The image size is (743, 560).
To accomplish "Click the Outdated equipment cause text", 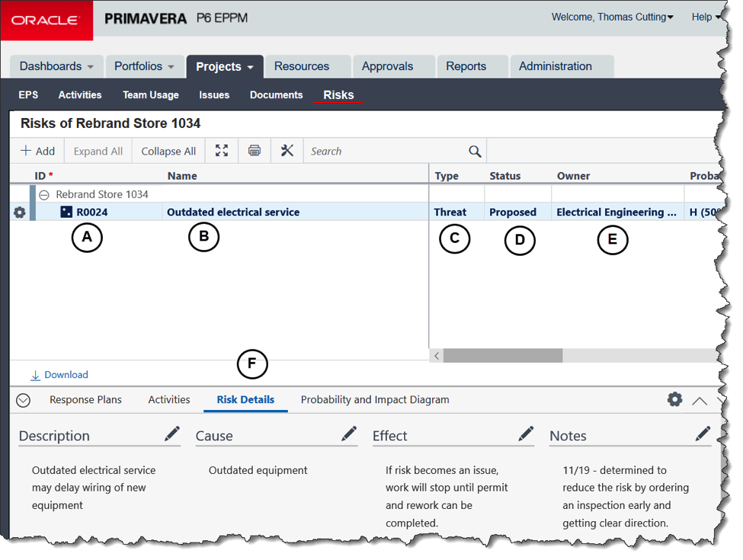I will [x=258, y=470].
